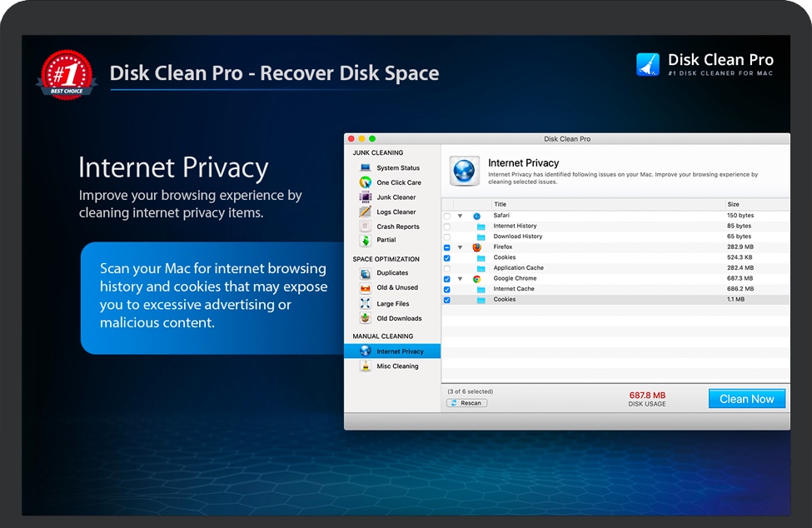
Task: Collapse the Google Chrome disclosure triangle
Action: click(460, 279)
